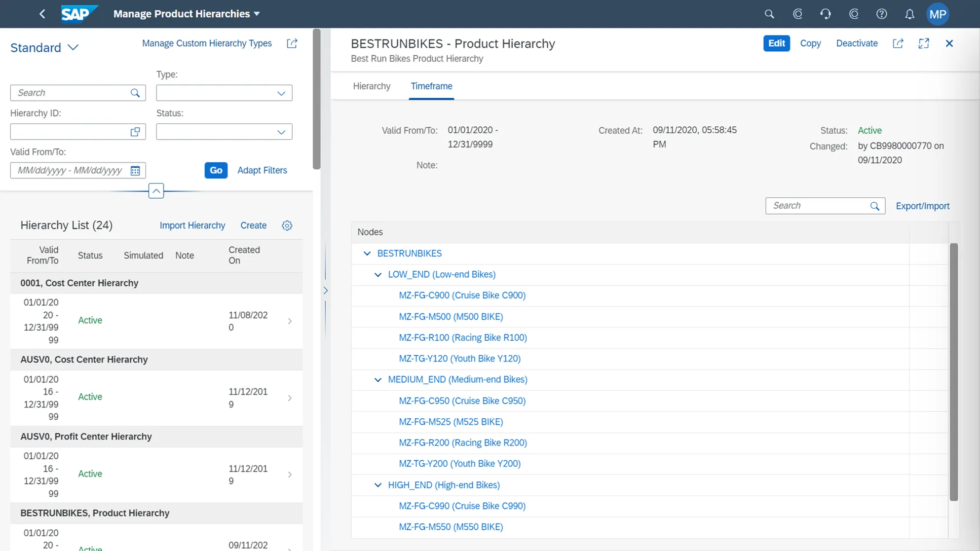Enter full screen mode for detail panel
This screenshot has height=551, width=980.
click(x=923, y=43)
